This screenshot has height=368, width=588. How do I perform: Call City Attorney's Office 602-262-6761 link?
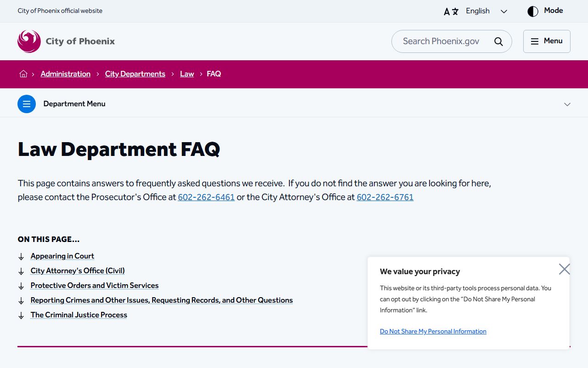coord(385,197)
